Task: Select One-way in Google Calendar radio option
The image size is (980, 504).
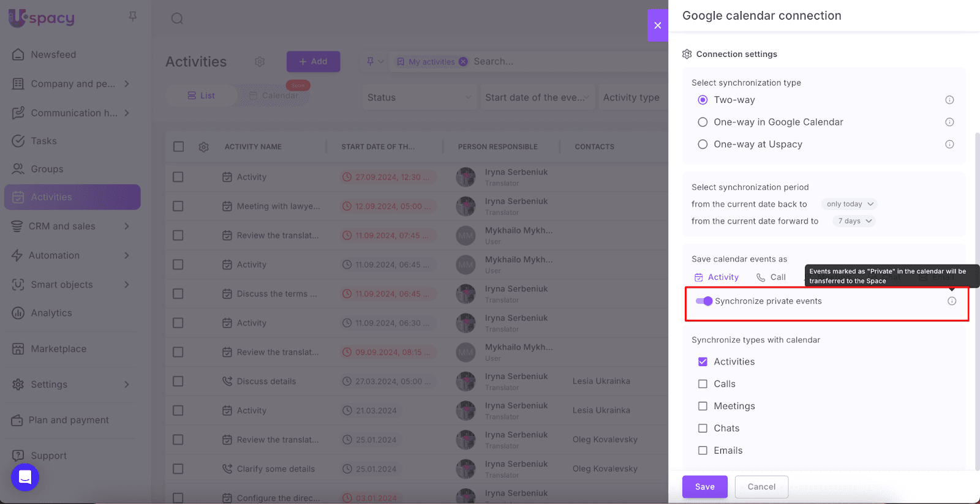Action: tap(703, 122)
